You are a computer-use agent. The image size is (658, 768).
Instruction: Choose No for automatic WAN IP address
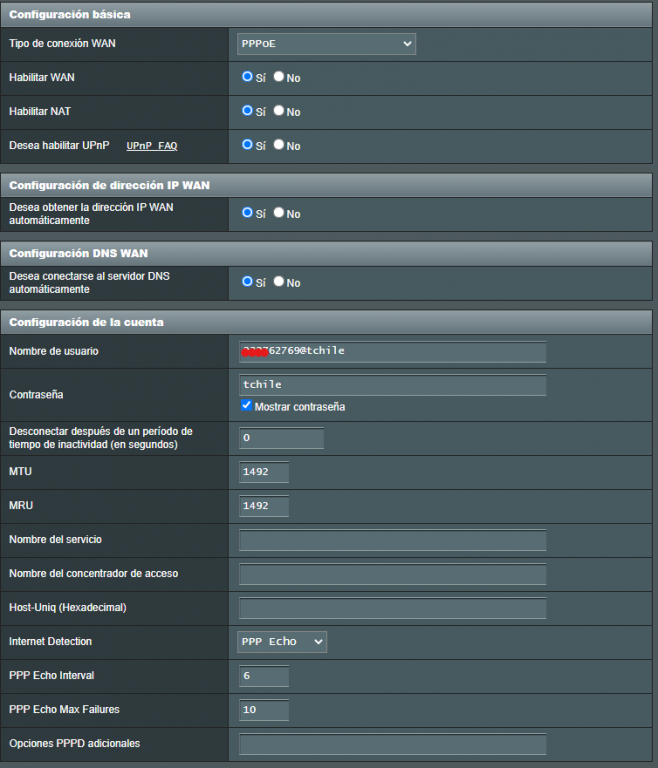click(x=279, y=213)
